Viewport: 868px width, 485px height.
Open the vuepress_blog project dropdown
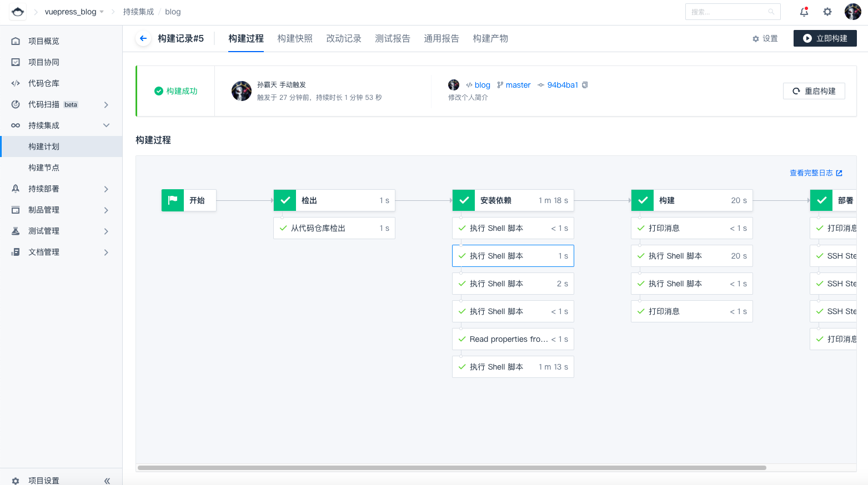74,12
